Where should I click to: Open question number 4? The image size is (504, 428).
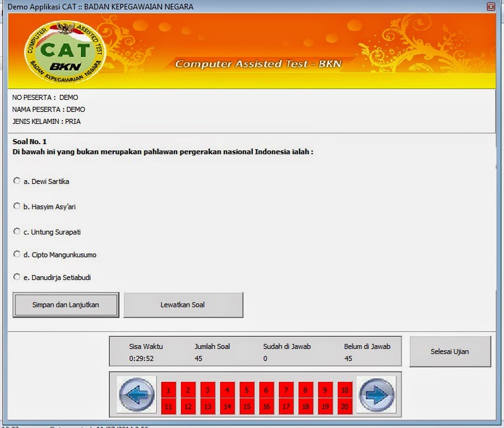click(227, 390)
